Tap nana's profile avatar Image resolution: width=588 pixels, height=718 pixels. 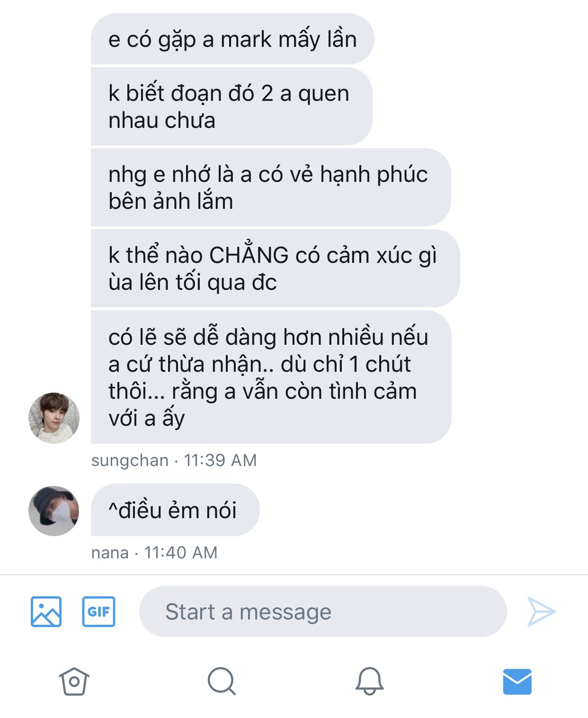point(54,511)
